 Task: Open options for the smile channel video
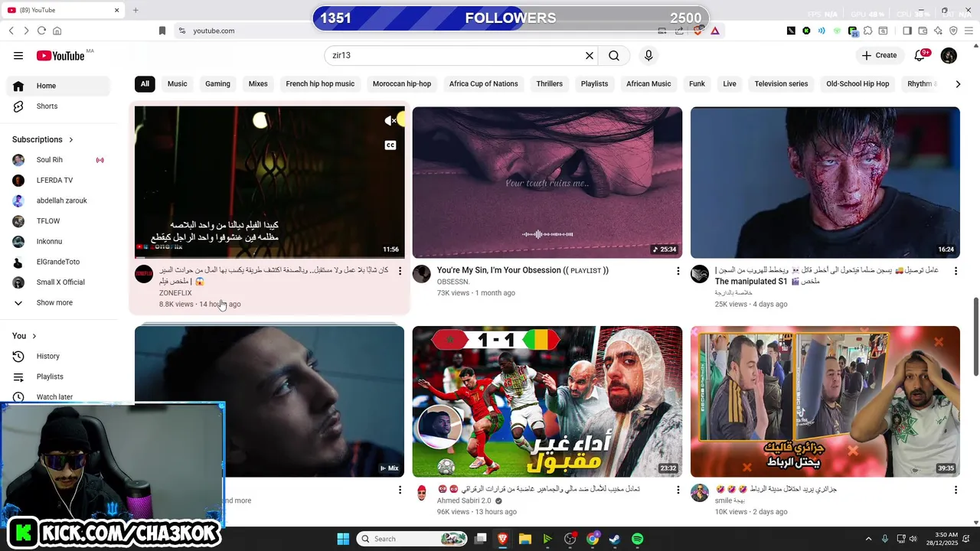tap(955, 490)
